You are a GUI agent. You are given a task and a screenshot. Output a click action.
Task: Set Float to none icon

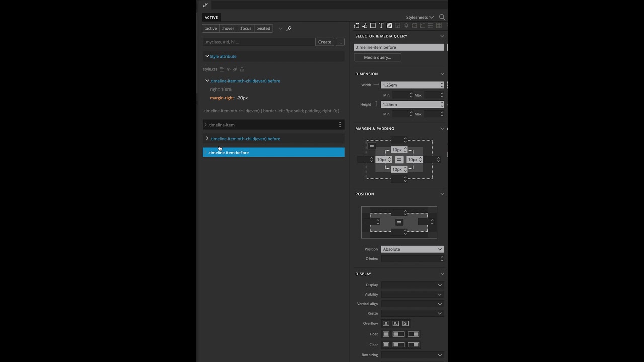tap(386, 334)
